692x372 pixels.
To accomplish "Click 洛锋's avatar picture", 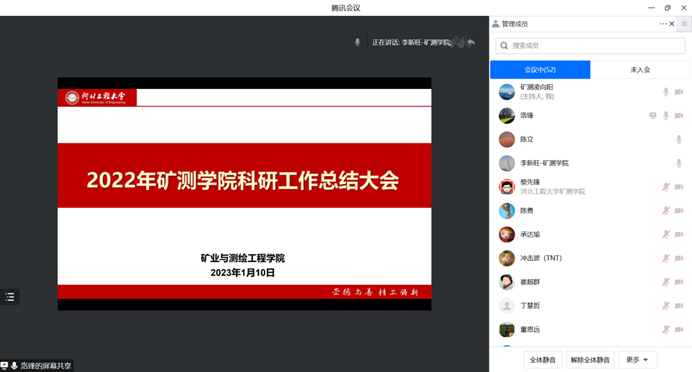I will (x=507, y=116).
